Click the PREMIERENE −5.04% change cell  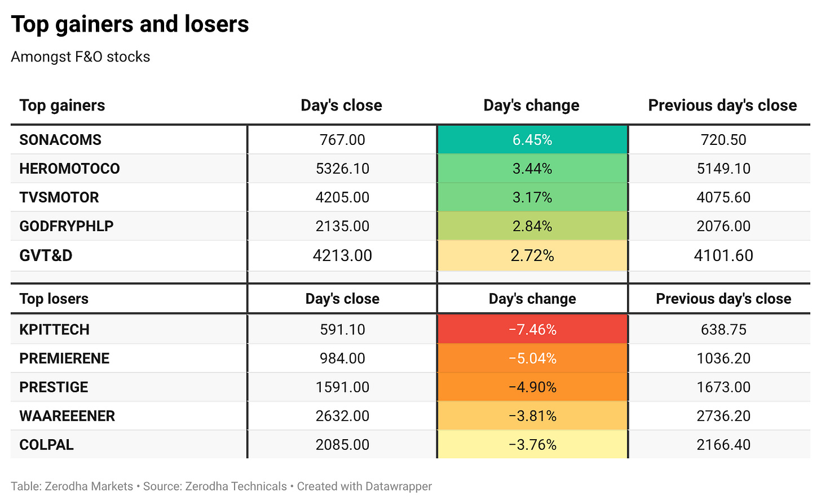[x=532, y=359]
